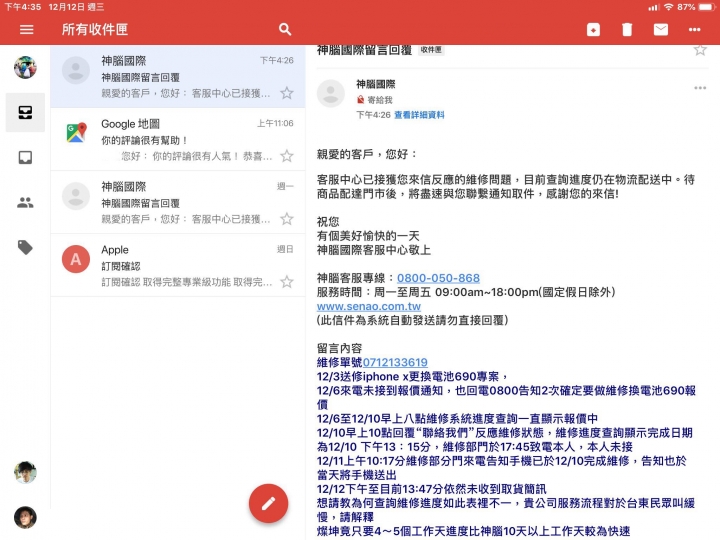Tap the battery status indicator
This screenshot has height=540, width=720.
[706, 7]
